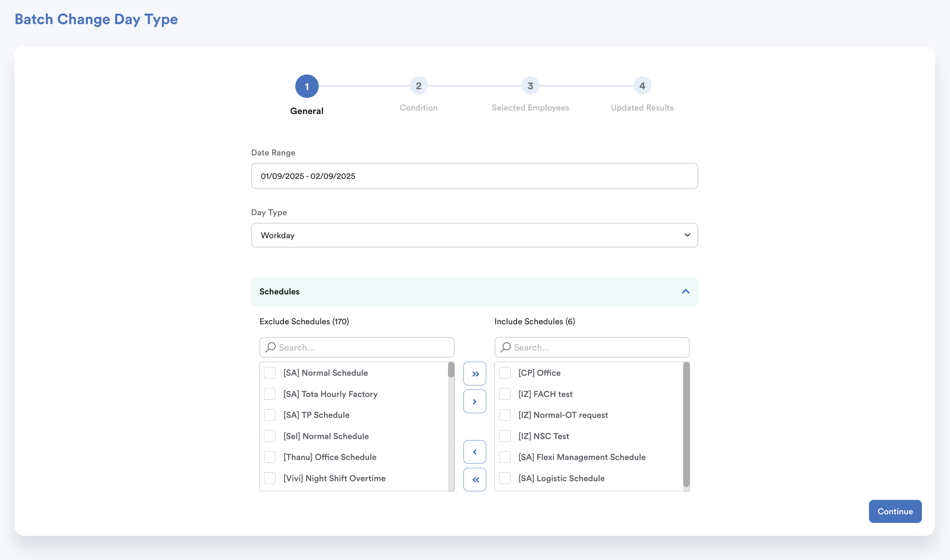Image resolution: width=950 pixels, height=560 pixels.
Task: Select the [CP] Office checkbox
Action: (505, 373)
